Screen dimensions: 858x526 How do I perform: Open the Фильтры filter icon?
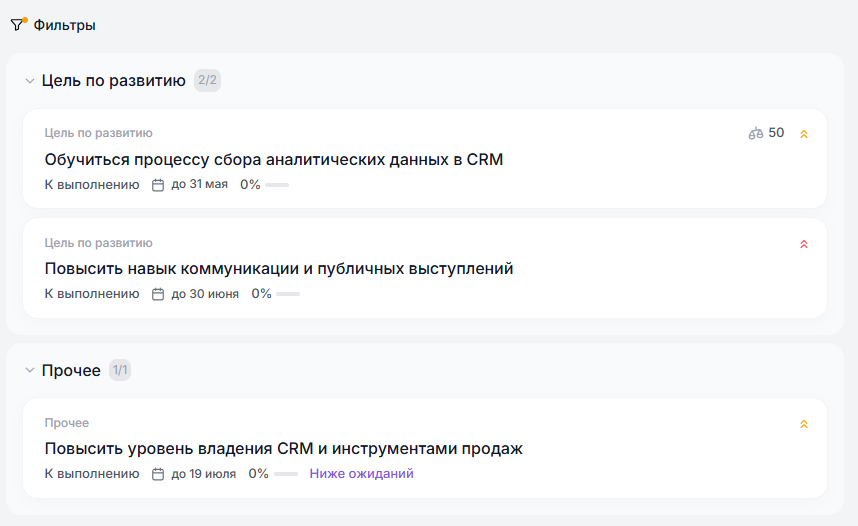(18, 25)
